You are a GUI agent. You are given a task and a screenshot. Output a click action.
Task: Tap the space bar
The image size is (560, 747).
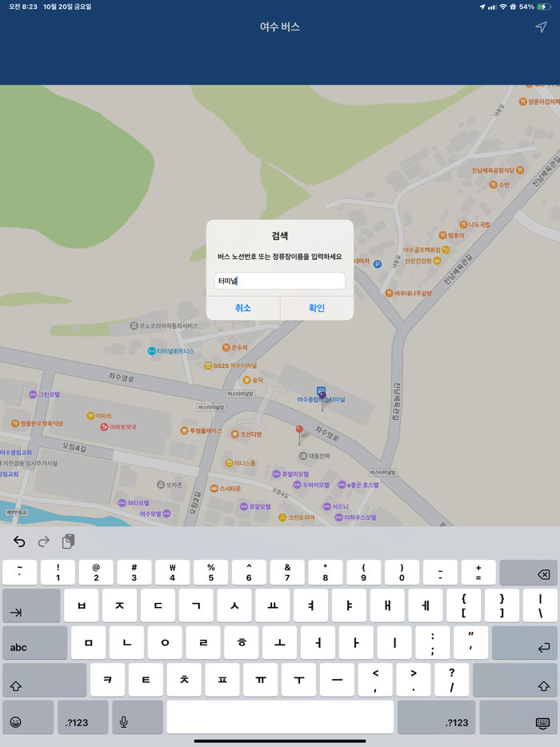coord(280,717)
